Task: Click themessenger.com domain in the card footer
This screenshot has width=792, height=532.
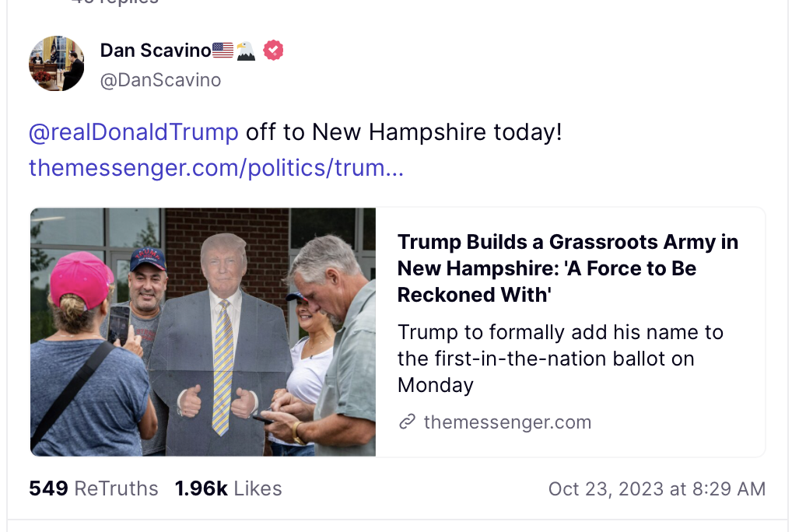Action: [x=507, y=422]
